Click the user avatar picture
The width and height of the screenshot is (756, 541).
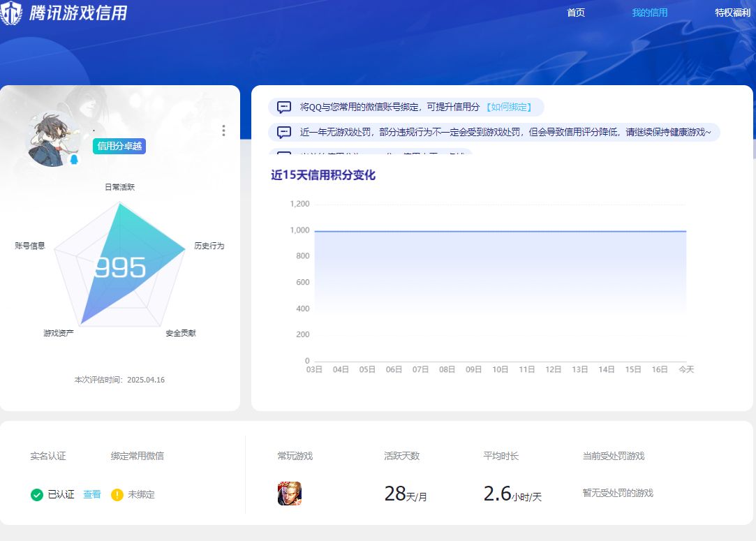coord(54,140)
